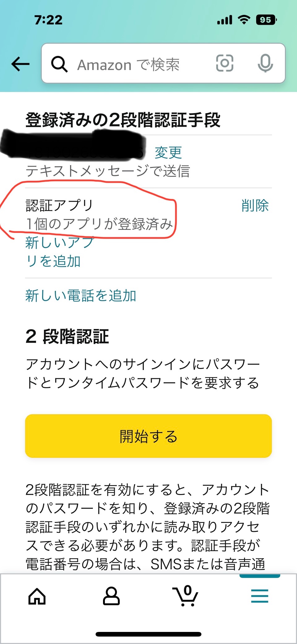Tap the 認証アプリ entry text

tap(59, 206)
